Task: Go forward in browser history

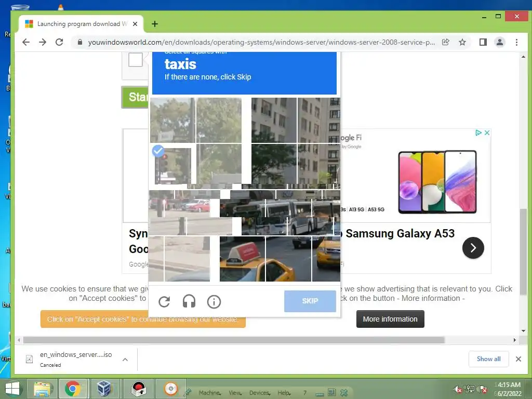Action: pyautogui.click(x=43, y=42)
